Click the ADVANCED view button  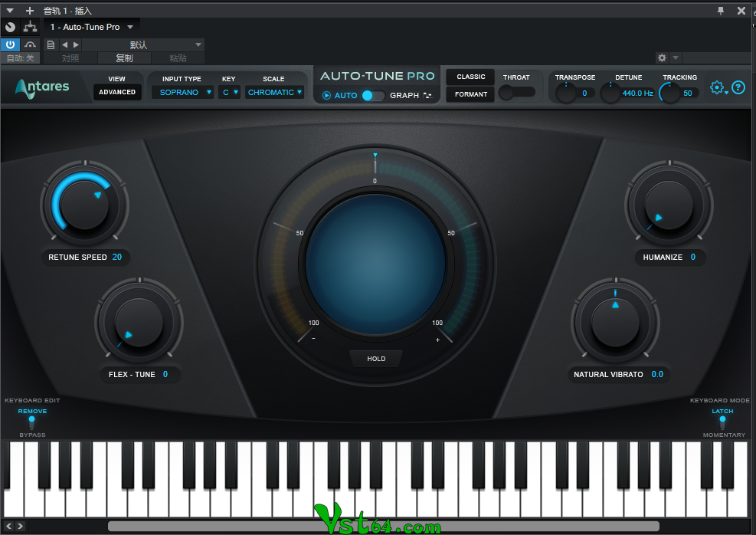click(117, 92)
